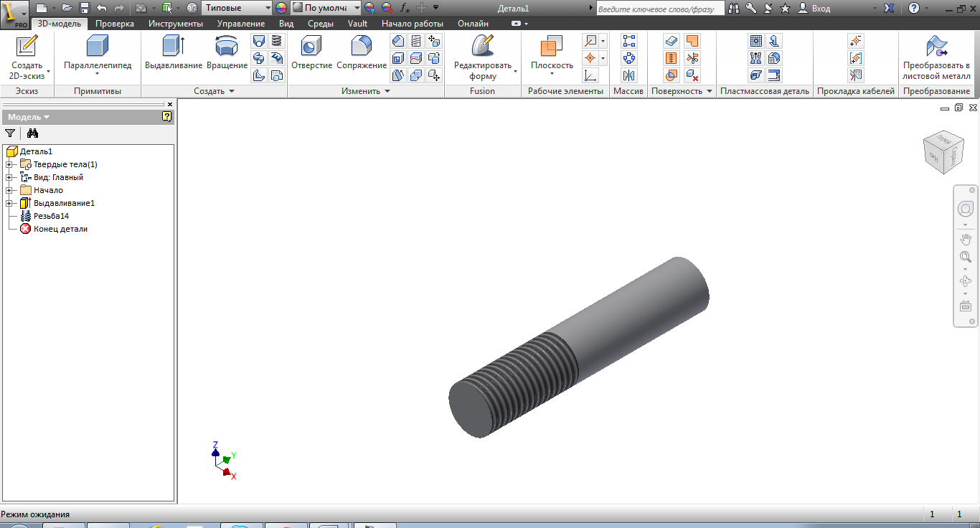Click the work point icon

coord(590,58)
